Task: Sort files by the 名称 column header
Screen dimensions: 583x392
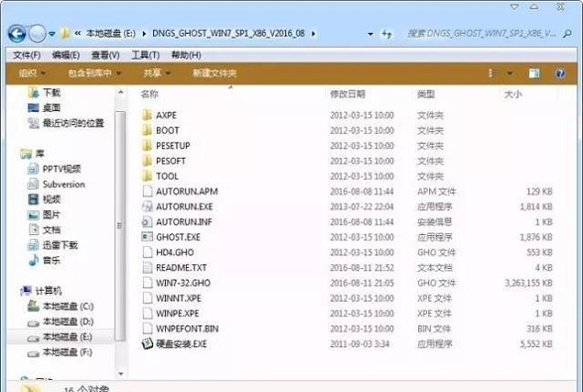Action: 149,94
